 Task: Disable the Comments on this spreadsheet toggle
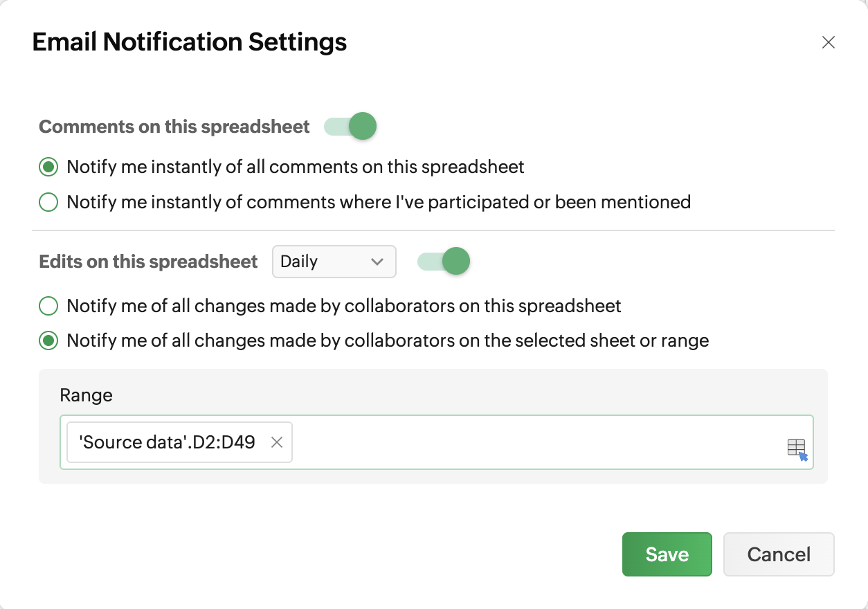tap(350, 127)
